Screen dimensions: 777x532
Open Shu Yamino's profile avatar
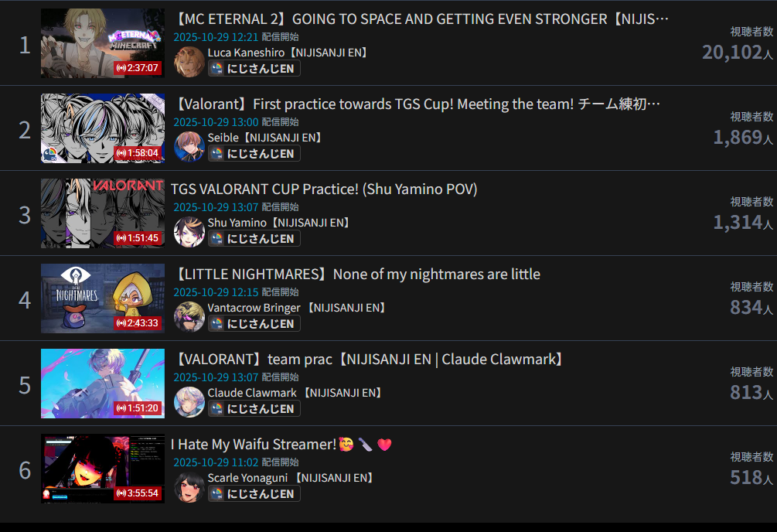[189, 232]
